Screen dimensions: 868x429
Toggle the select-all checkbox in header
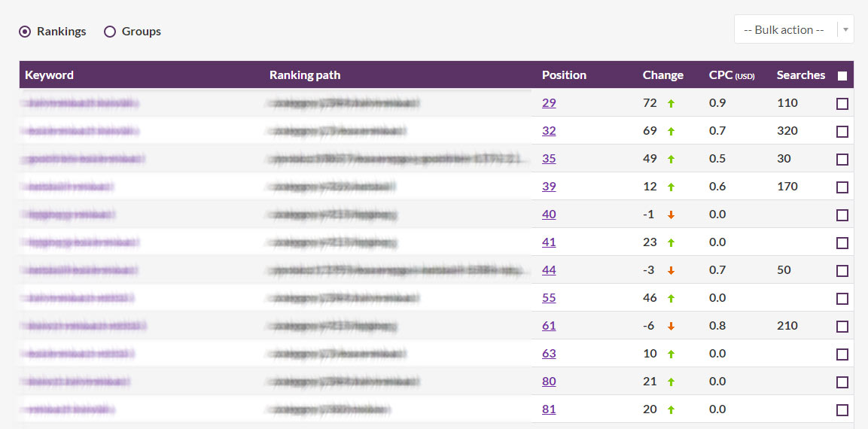(842, 76)
